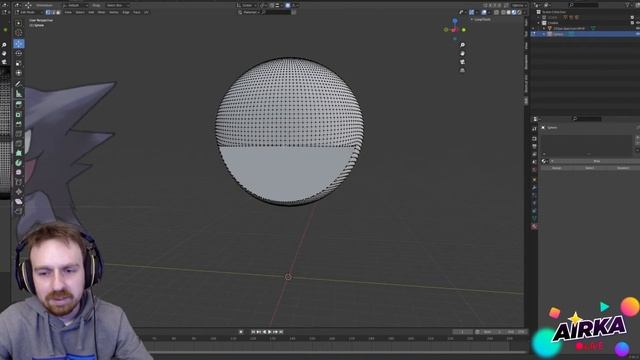Open the Add menu

(x=91, y=12)
